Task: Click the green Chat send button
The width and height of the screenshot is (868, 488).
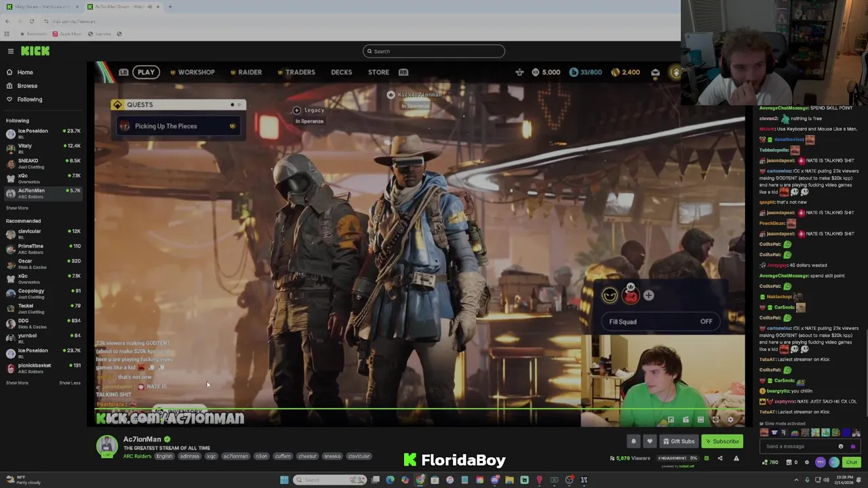Action: tap(851, 462)
